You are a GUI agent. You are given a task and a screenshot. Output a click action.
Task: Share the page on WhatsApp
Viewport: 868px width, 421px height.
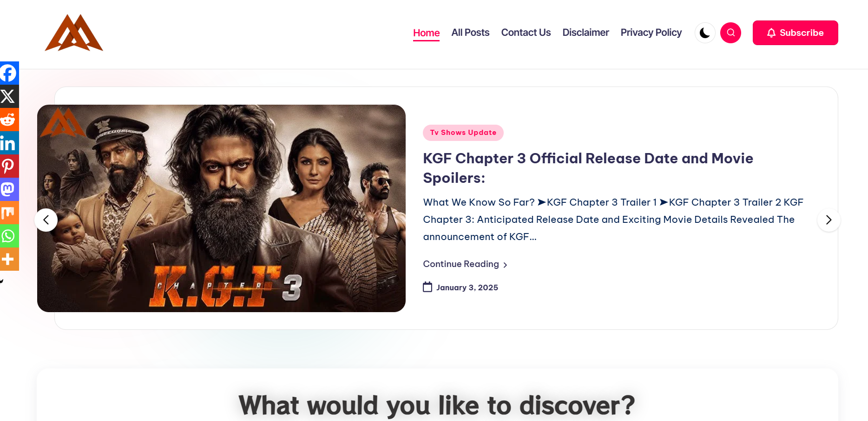click(9, 236)
